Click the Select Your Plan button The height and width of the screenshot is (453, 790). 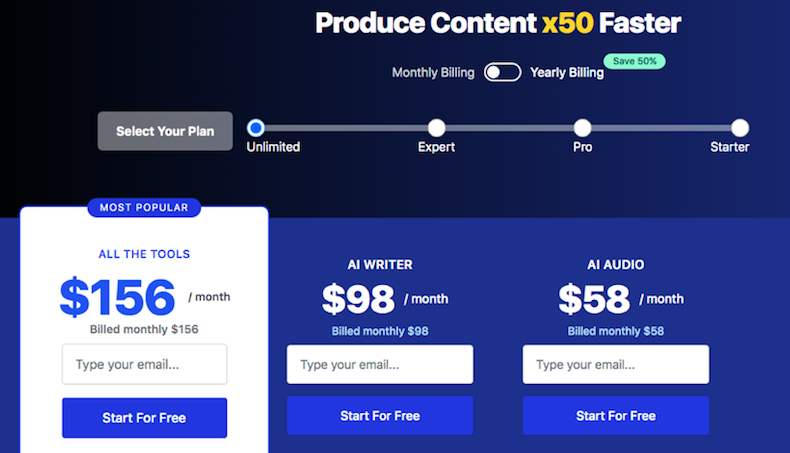[165, 131]
